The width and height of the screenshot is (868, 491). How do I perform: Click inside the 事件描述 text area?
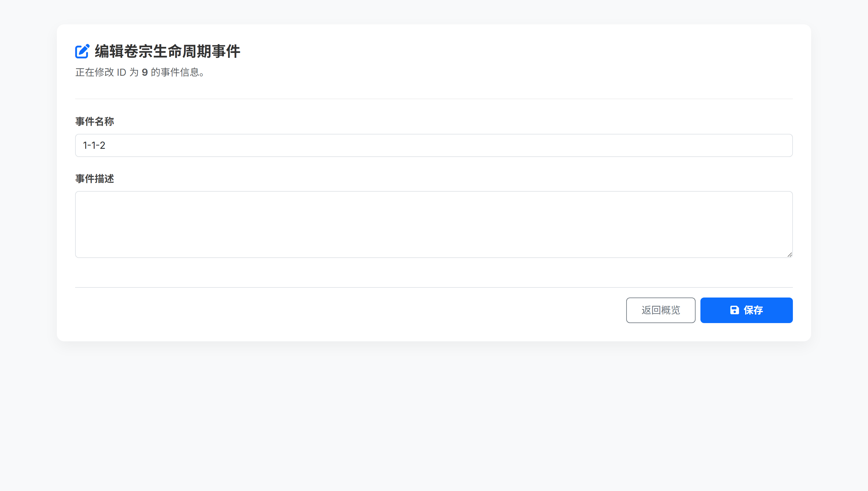433,224
